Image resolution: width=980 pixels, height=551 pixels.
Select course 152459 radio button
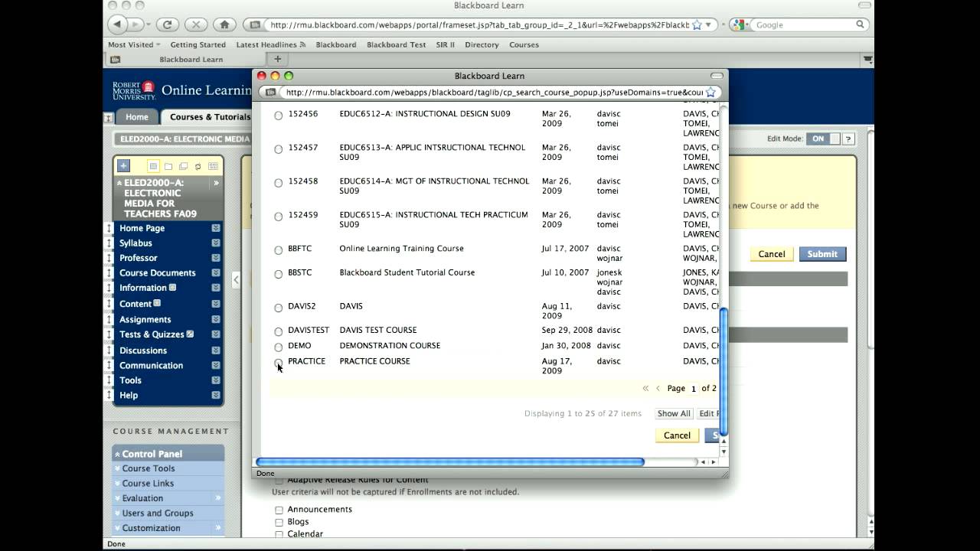click(x=279, y=217)
